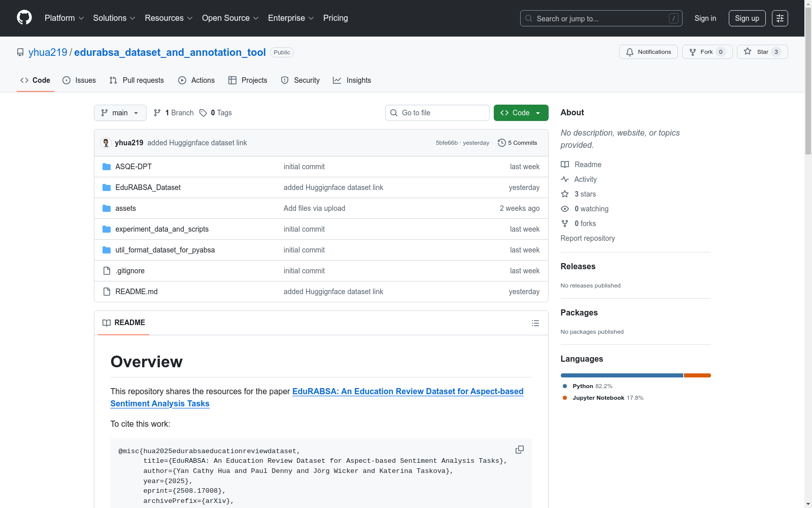Expand the Open Source menu
Image resolution: width=812 pixels, height=508 pixels.
(230, 18)
